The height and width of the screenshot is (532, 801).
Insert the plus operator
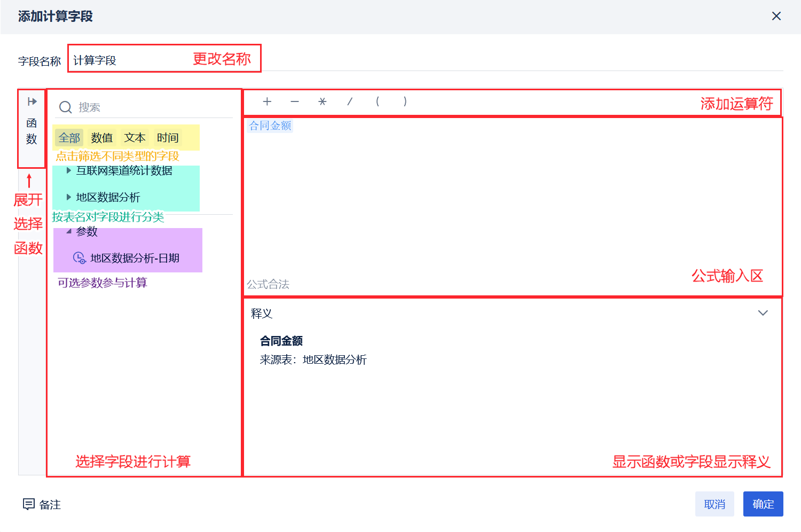click(x=267, y=101)
